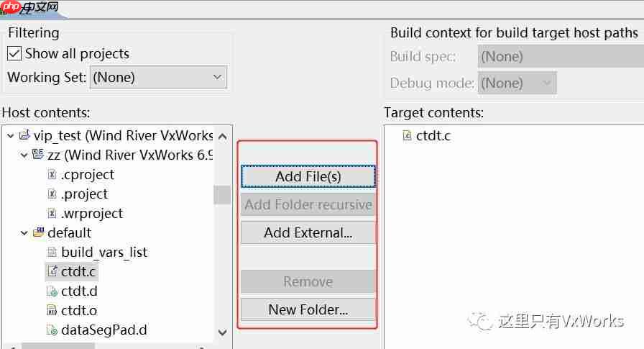
Task: Click the ctdt.o object file icon
Action: pyautogui.click(x=52, y=311)
